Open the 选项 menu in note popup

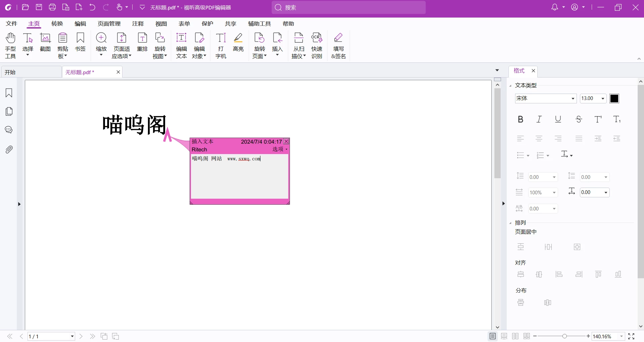(x=280, y=149)
